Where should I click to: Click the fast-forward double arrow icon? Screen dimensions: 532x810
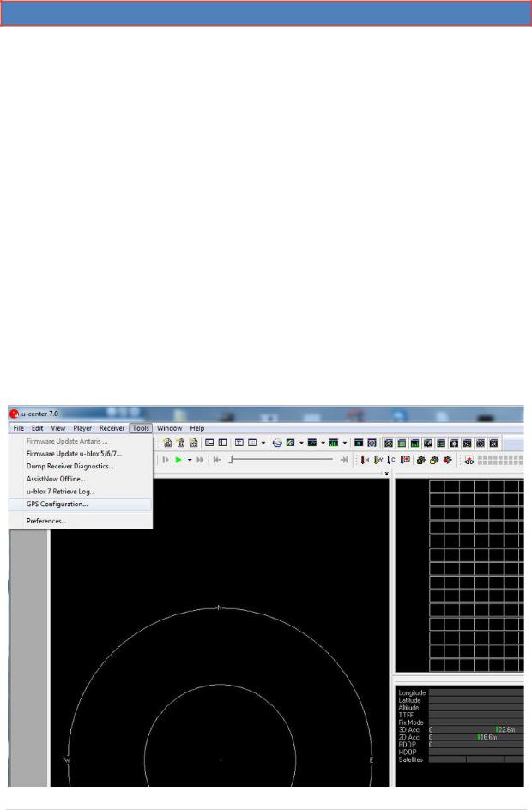(200, 460)
